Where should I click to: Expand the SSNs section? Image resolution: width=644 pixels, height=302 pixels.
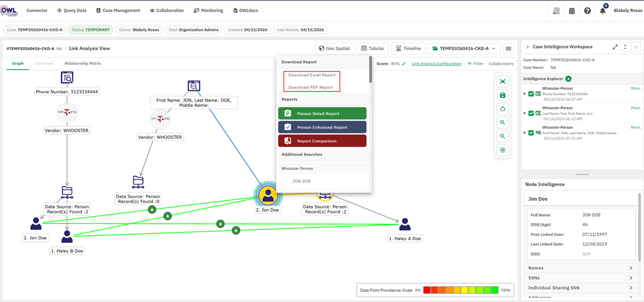point(581,278)
